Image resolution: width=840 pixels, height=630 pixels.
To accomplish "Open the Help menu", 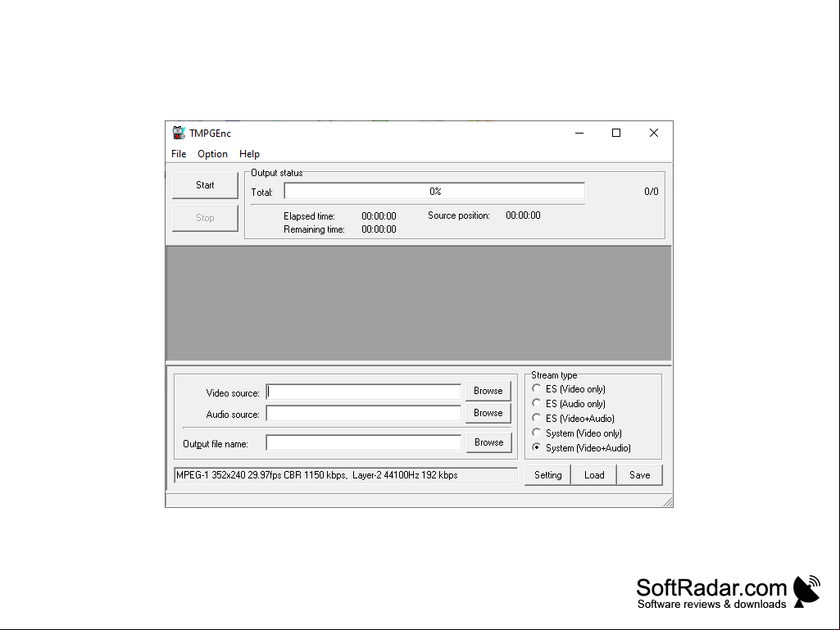I will click(x=249, y=154).
